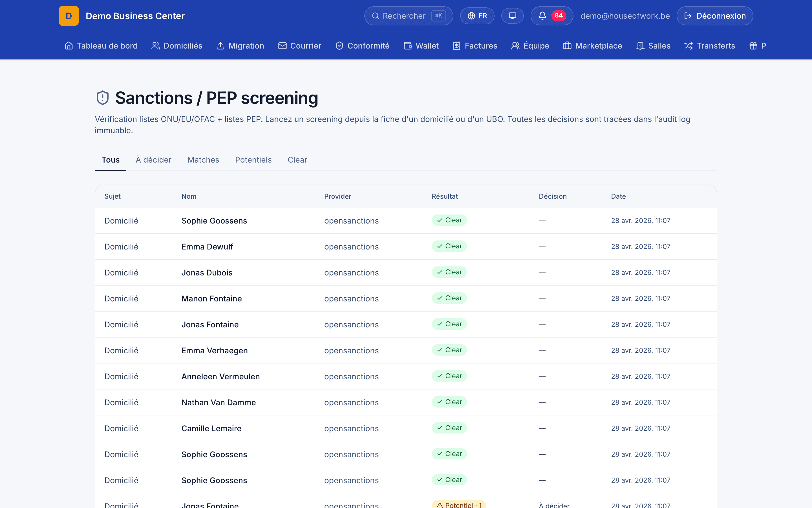Click the upload icon next to Migration
Image resolution: width=812 pixels, height=508 pixels.
tap(220, 46)
